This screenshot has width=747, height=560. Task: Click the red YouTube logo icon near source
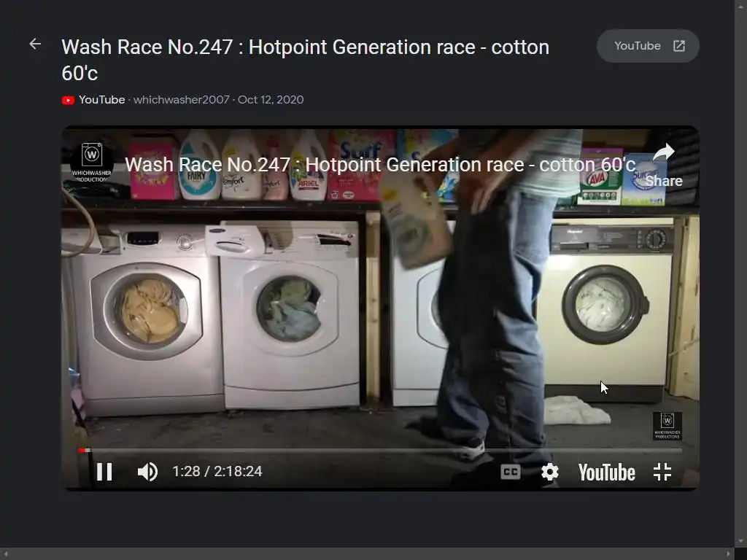[x=68, y=100]
